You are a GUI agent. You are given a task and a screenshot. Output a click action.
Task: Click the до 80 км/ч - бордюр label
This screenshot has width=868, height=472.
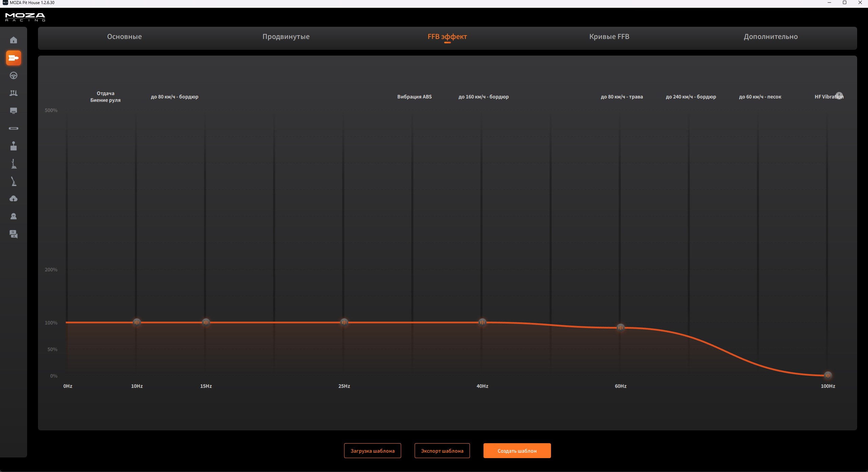pos(175,97)
